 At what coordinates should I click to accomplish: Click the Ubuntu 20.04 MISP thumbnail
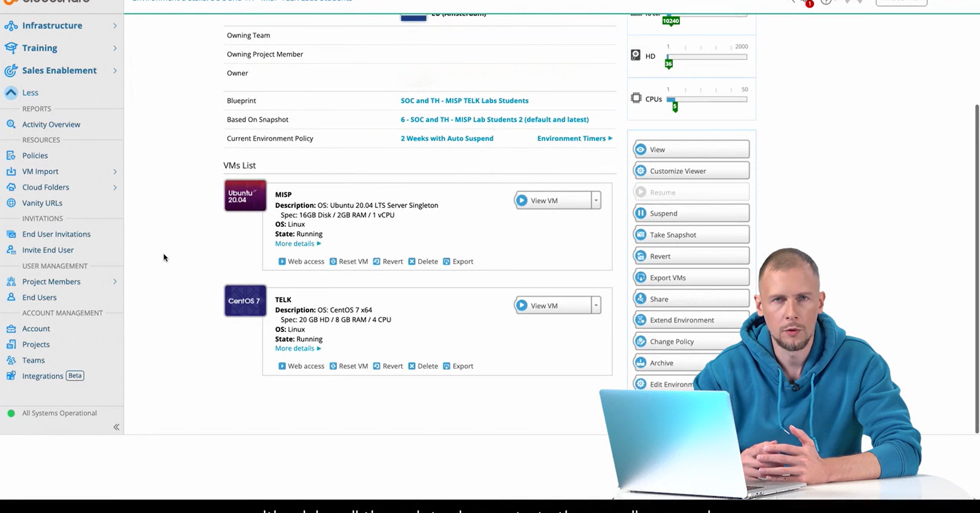pos(245,196)
